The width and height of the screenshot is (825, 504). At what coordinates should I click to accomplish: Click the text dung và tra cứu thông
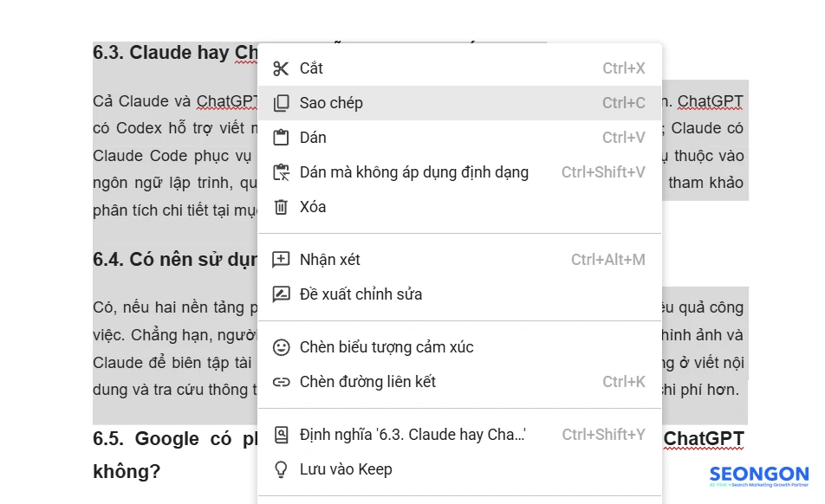(175, 390)
